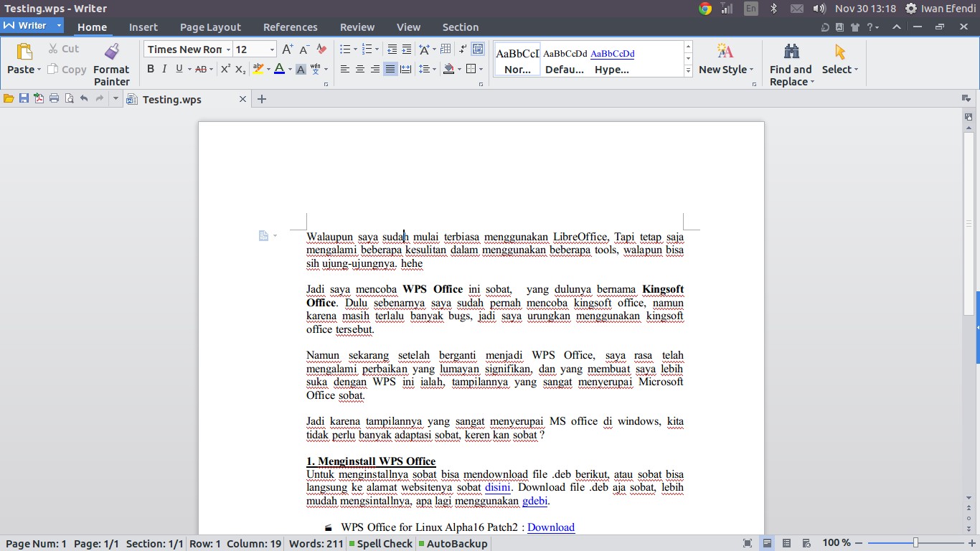The image size is (980, 551).
Task: Undo the last action
Action: click(84, 99)
